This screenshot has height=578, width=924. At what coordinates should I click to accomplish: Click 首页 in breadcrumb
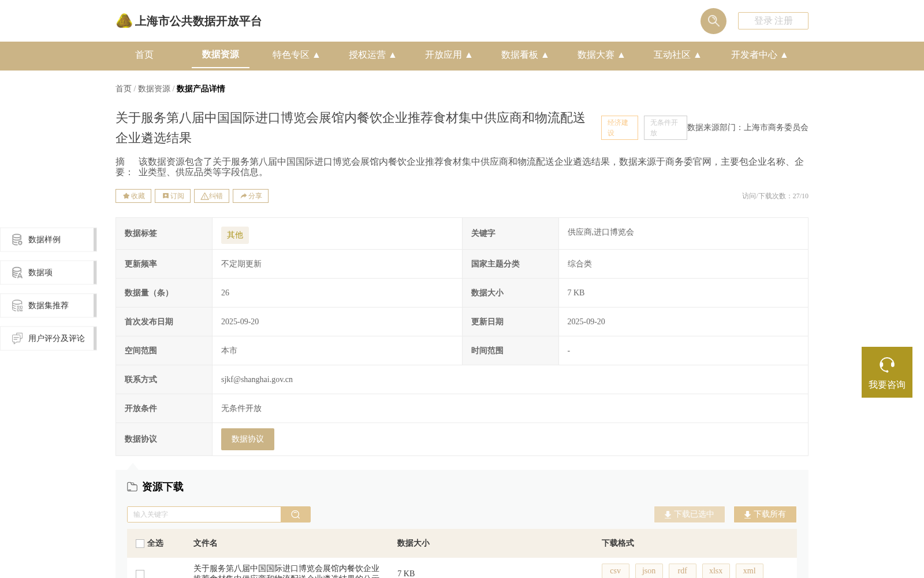[124, 88]
